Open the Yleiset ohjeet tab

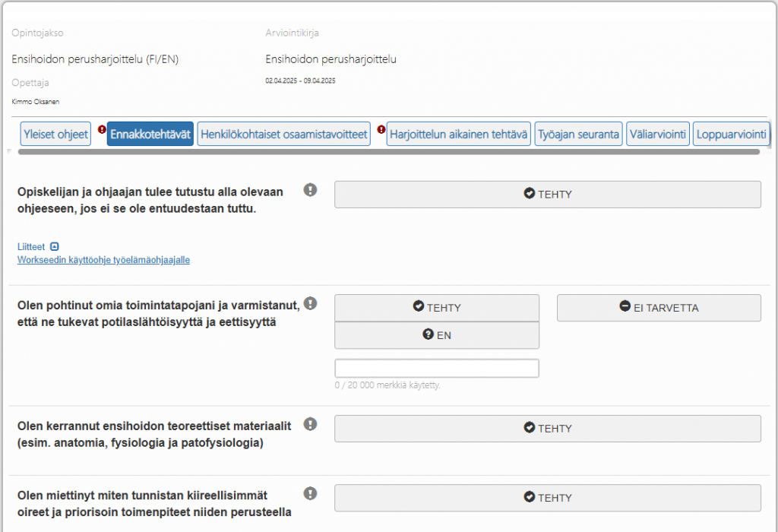(x=56, y=135)
